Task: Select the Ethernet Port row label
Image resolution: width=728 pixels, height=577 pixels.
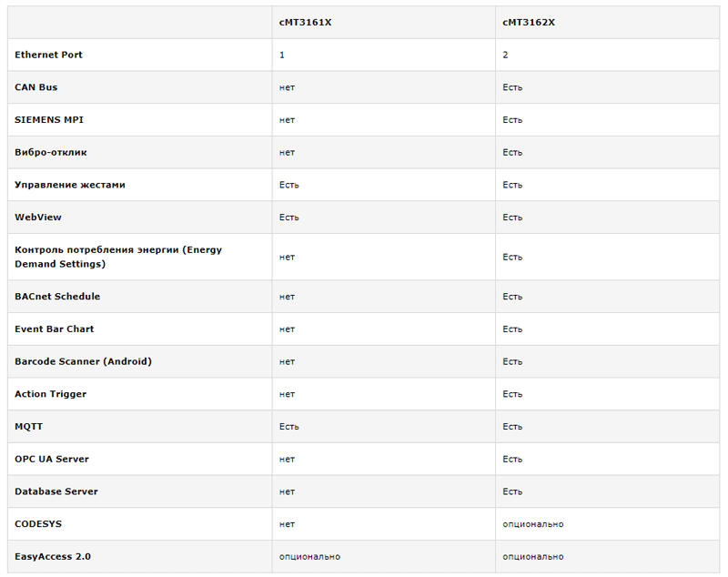Action: click(x=48, y=55)
